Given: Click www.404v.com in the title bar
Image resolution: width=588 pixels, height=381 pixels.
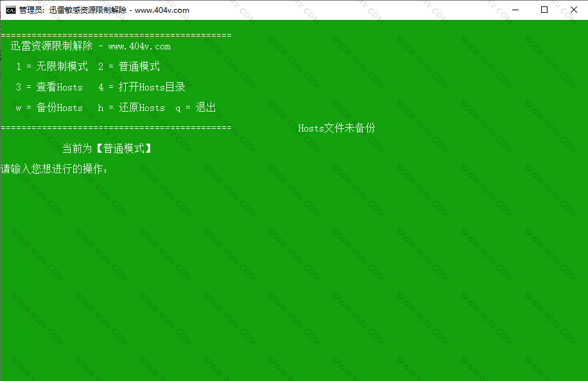Looking at the screenshot, I should tap(162, 10).
